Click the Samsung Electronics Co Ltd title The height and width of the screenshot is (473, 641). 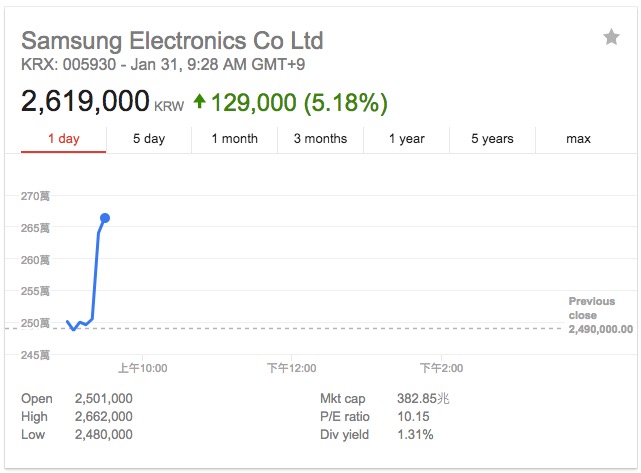pos(172,41)
